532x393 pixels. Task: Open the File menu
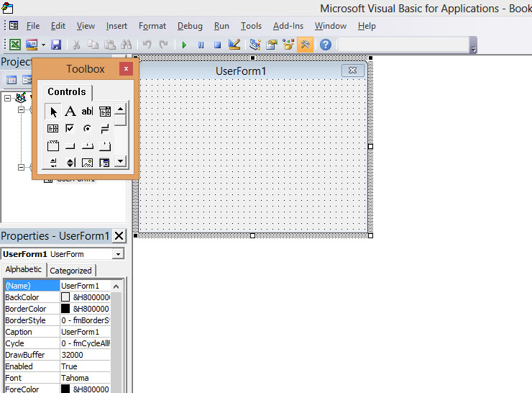pos(33,26)
